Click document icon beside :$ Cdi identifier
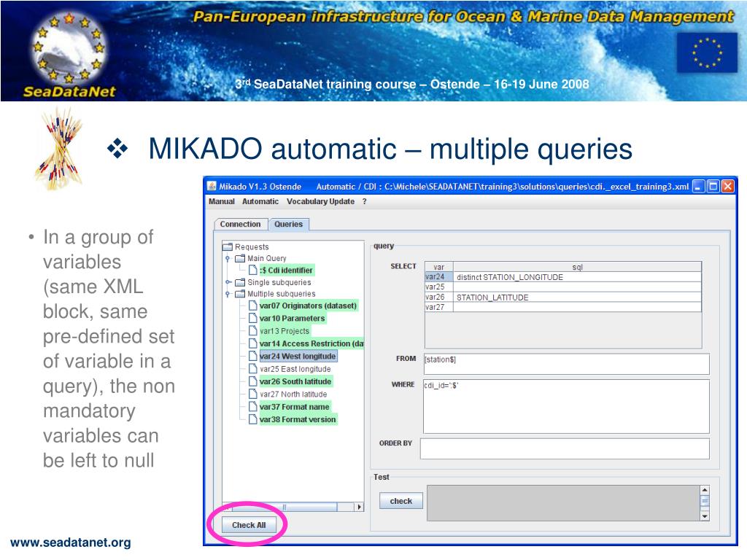Screen dimensions: 747x560 (x=253, y=270)
